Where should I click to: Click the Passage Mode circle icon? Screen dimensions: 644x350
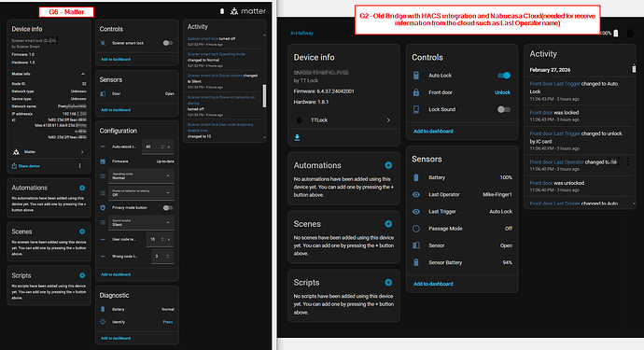pyautogui.click(x=416, y=229)
